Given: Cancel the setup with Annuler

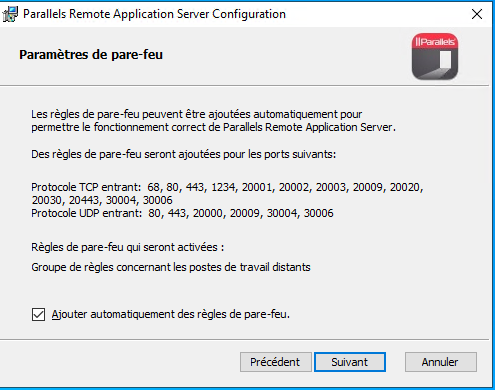Looking at the screenshot, I should pos(441,362).
